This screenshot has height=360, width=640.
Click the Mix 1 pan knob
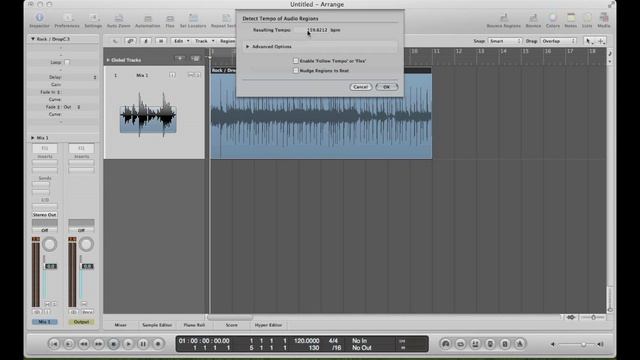[x=49, y=244]
